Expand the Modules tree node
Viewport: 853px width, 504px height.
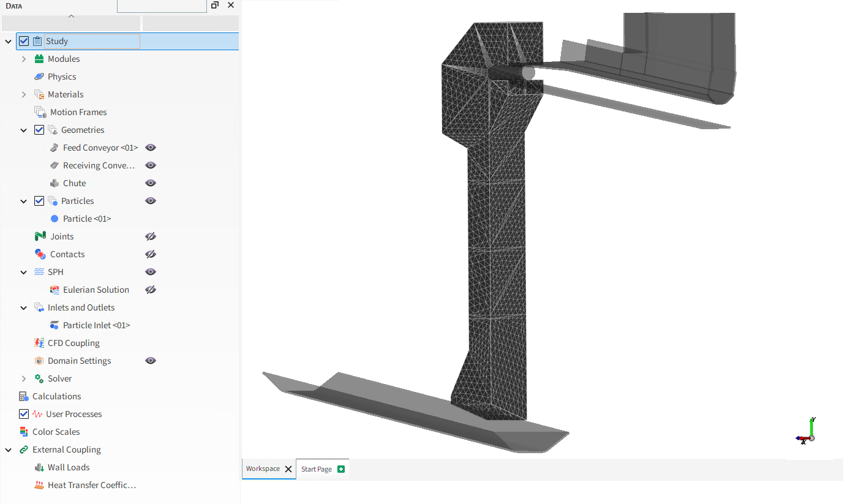[x=24, y=59]
